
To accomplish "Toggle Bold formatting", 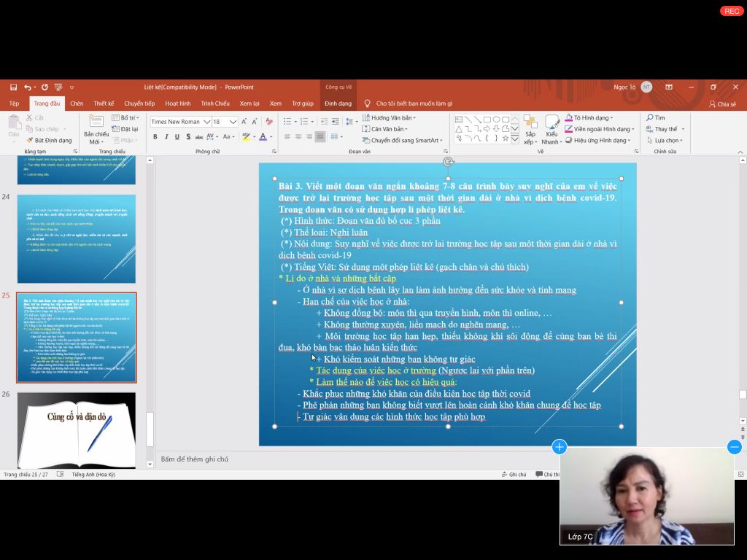I will click(x=155, y=137).
